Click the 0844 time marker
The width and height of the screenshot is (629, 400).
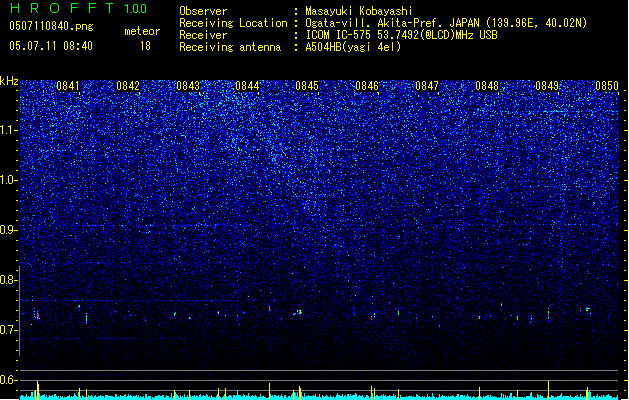(247, 86)
